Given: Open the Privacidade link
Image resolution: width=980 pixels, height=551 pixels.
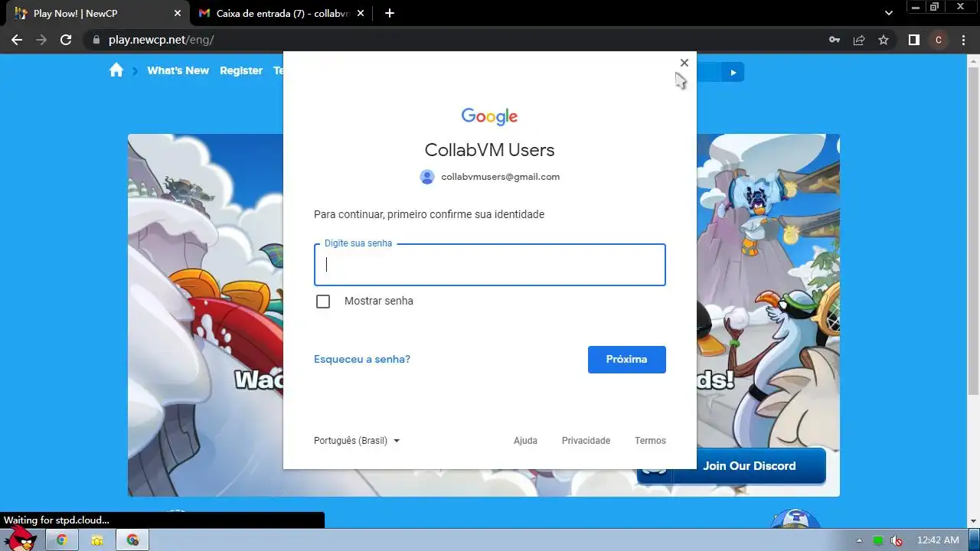Looking at the screenshot, I should coord(586,441).
